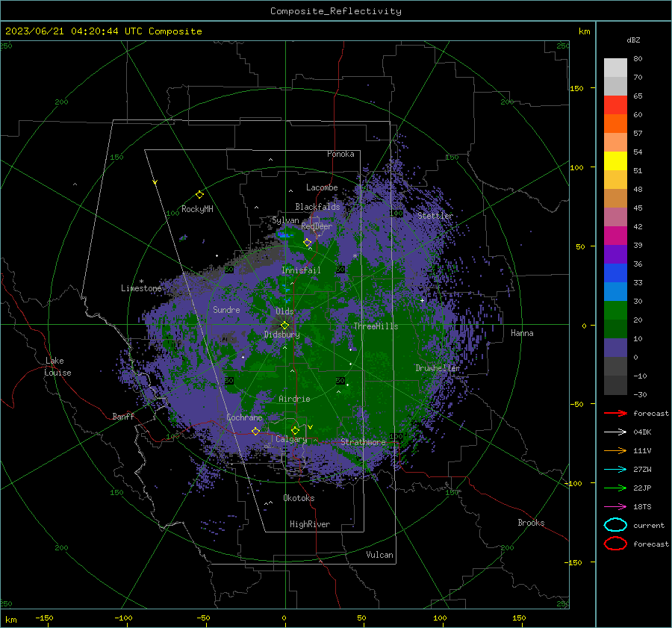Click the Innisfail label

(301, 270)
